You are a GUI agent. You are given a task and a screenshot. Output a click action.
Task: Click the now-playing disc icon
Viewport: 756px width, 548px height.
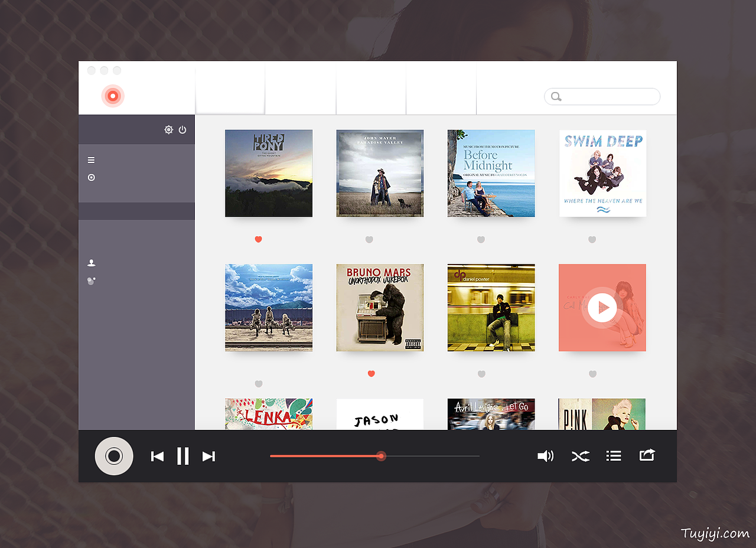point(114,456)
